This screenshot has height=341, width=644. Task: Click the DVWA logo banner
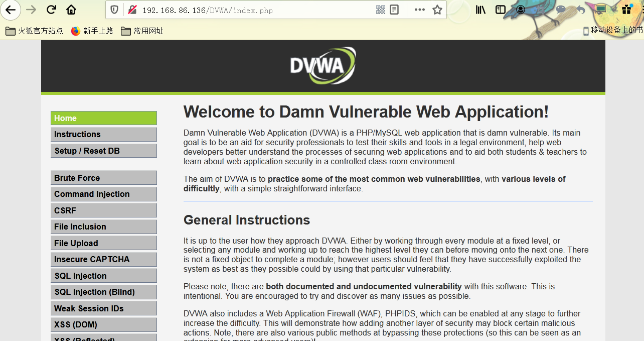pos(323,65)
